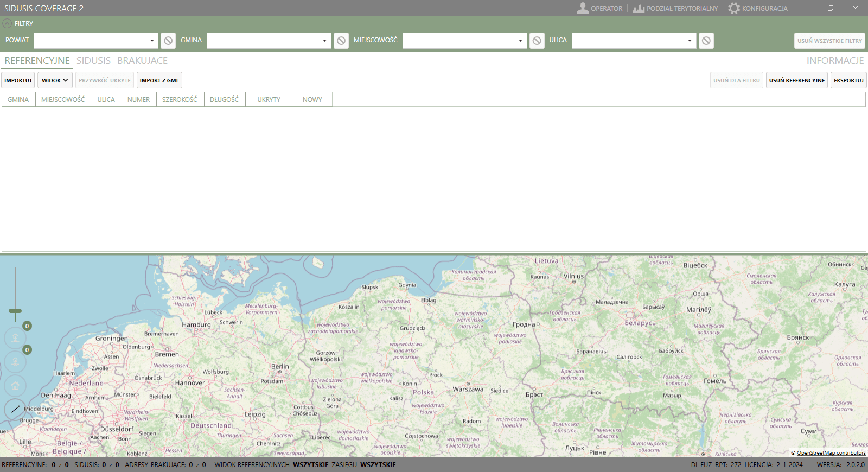The width and height of the screenshot is (868, 472).
Task: Click the Import z GML button
Action: (x=159, y=80)
